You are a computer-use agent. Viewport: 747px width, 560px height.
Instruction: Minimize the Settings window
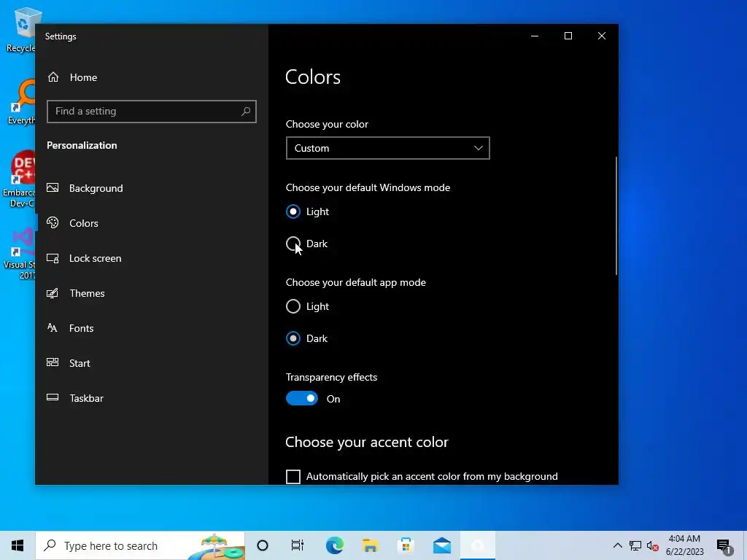coord(535,36)
